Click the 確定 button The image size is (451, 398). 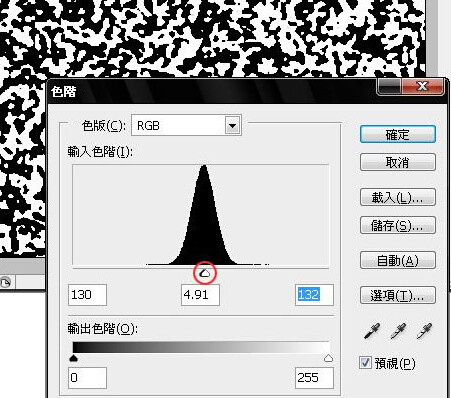(x=398, y=134)
